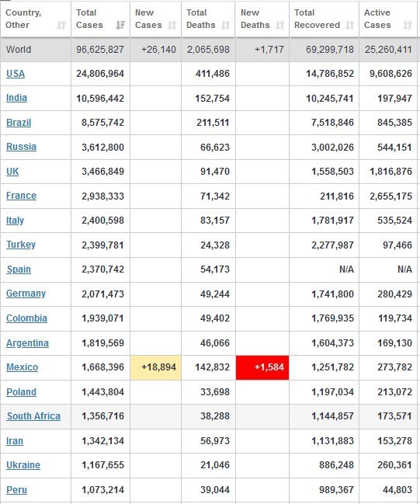Click Total Cases sort icon
The height and width of the screenshot is (504, 420).
120,25
